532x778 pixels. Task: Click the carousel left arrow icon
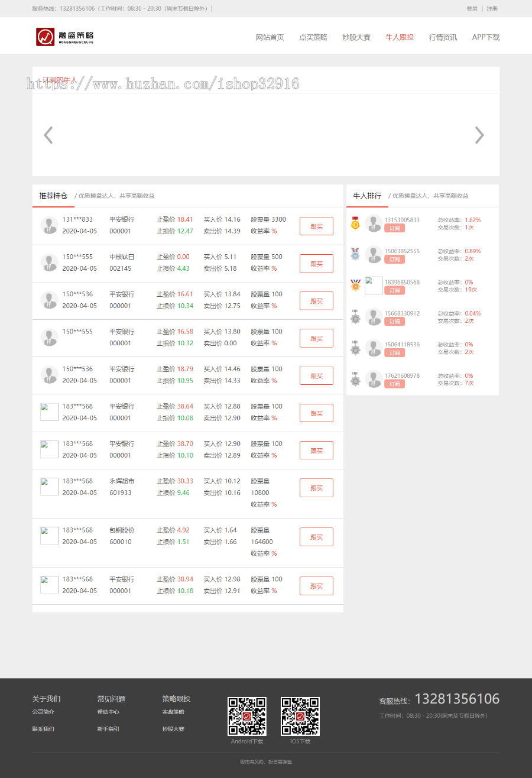point(48,135)
